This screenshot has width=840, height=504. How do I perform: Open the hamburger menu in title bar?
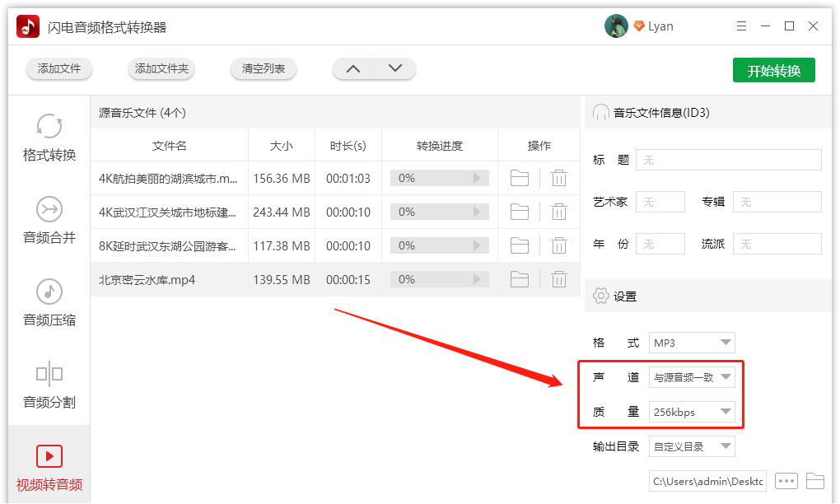tap(741, 26)
